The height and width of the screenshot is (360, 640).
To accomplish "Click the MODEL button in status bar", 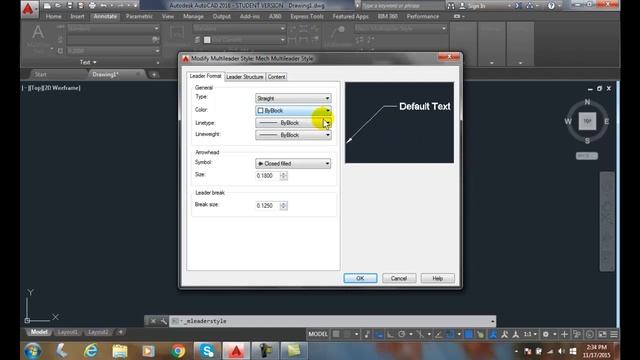I will pyautogui.click(x=318, y=334).
